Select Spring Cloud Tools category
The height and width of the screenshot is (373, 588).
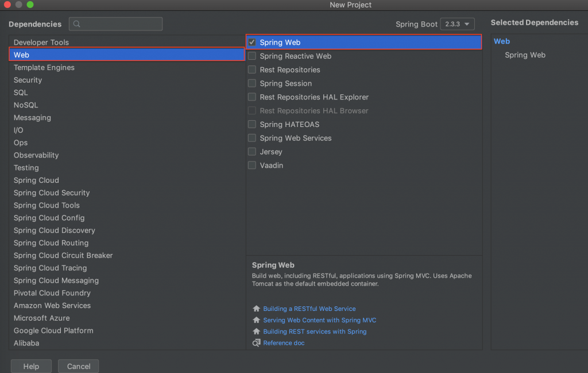point(127,205)
